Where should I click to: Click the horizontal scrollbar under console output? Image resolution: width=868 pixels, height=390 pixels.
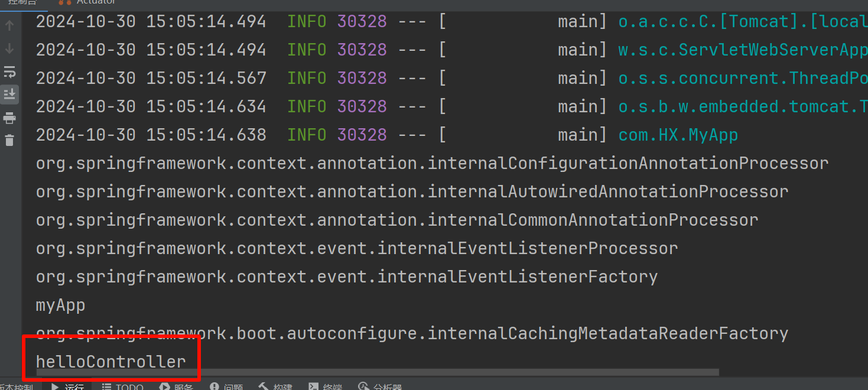(x=378, y=372)
